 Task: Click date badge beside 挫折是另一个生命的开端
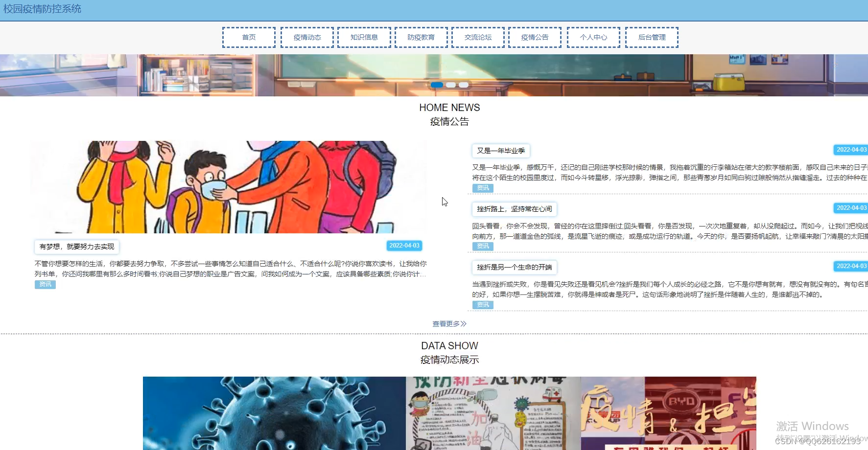pyautogui.click(x=851, y=266)
